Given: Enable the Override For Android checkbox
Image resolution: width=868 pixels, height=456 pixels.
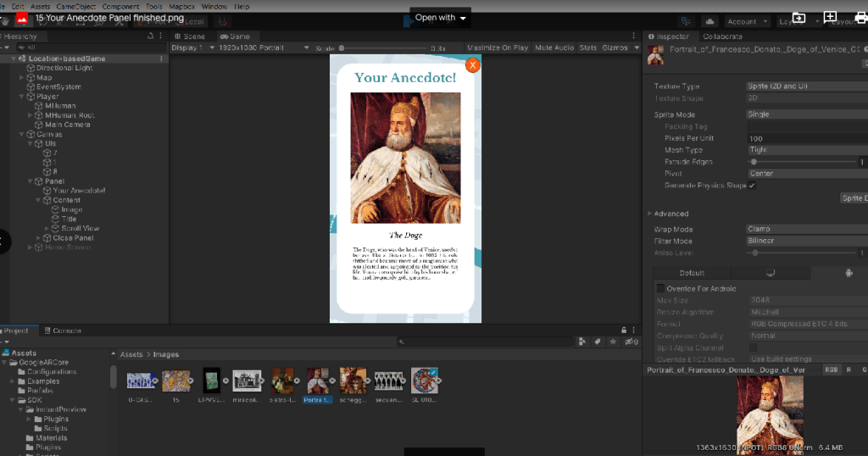Looking at the screenshot, I should point(660,288).
